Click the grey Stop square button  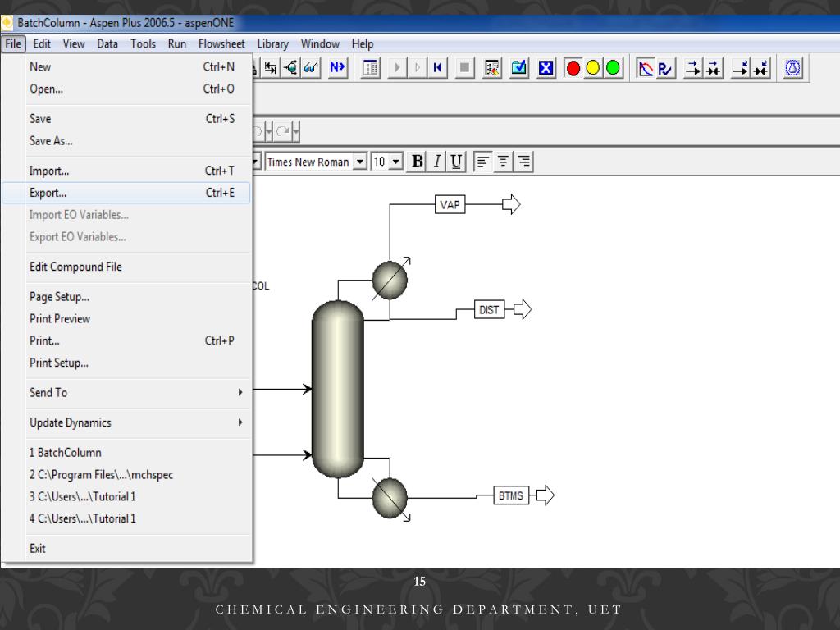pyautogui.click(x=464, y=68)
